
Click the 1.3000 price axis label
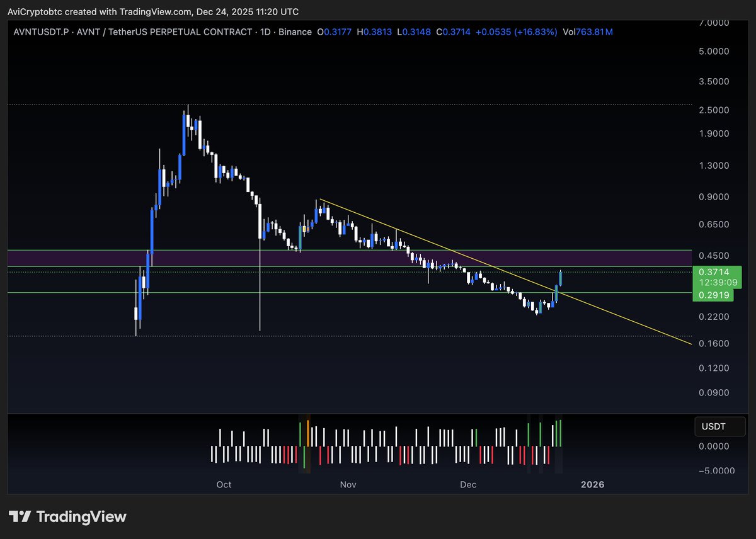[x=714, y=166]
